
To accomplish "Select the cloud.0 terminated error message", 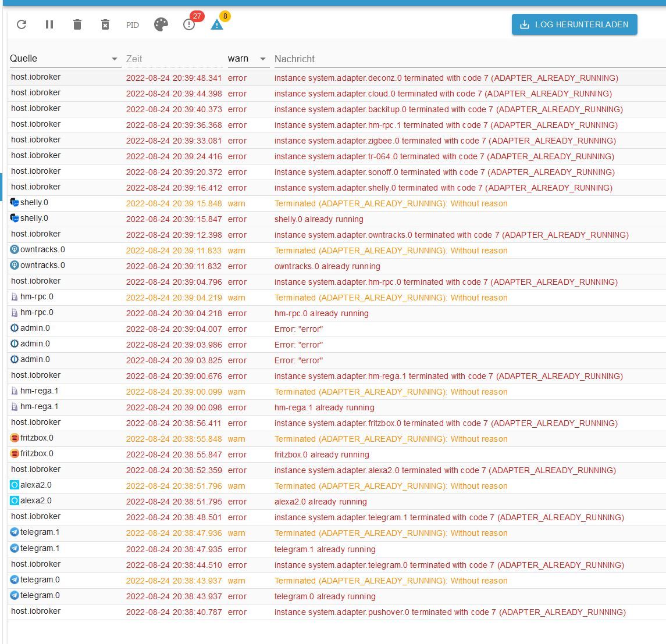I will point(443,94).
